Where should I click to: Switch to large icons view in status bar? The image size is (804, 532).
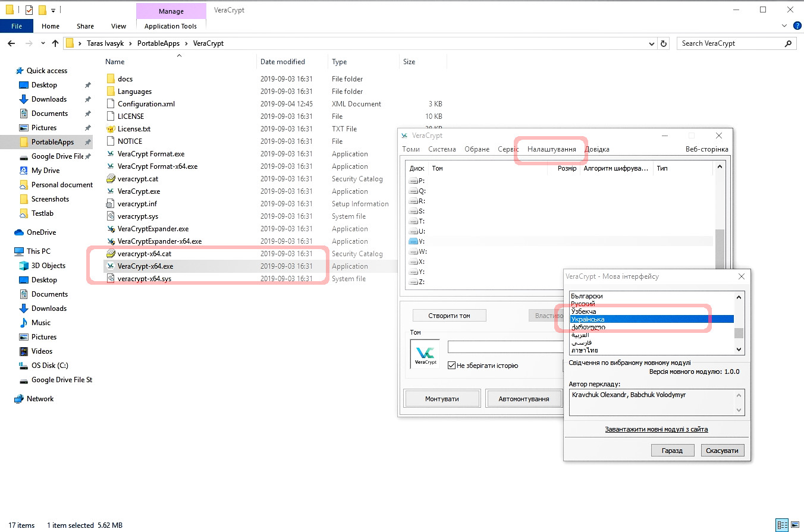796,525
